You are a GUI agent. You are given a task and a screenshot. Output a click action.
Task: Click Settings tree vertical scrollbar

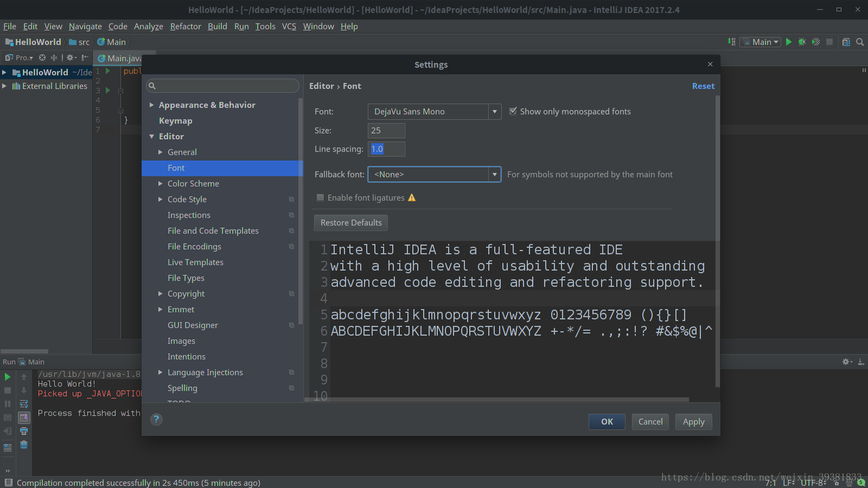point(301,211)
